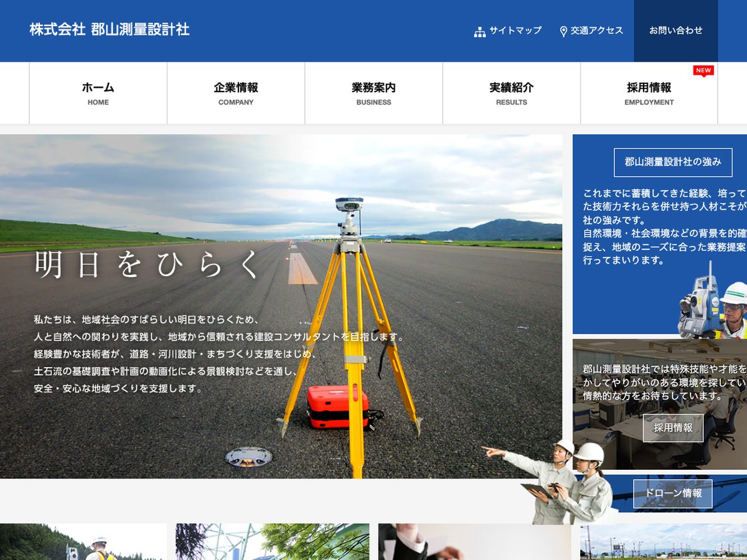This screenshot has height=560, width=747.
Task: Open the thumbnail showing person in suit
Action: coord(474,541)
